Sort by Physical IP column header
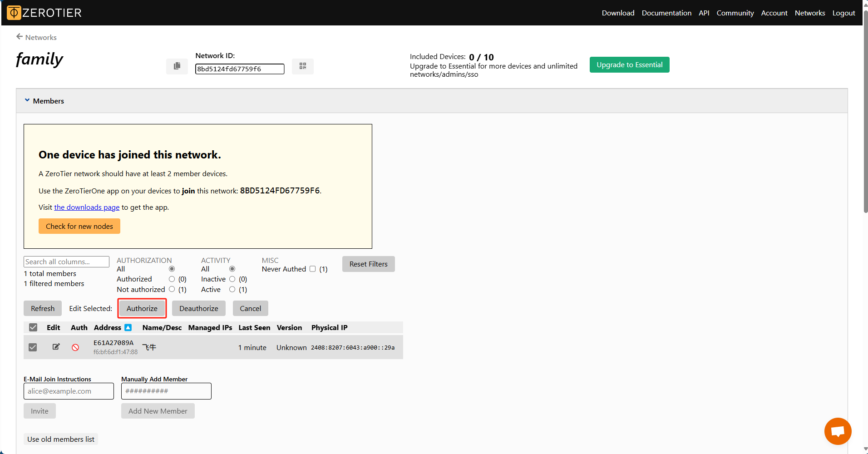 (x=329, y=327)
